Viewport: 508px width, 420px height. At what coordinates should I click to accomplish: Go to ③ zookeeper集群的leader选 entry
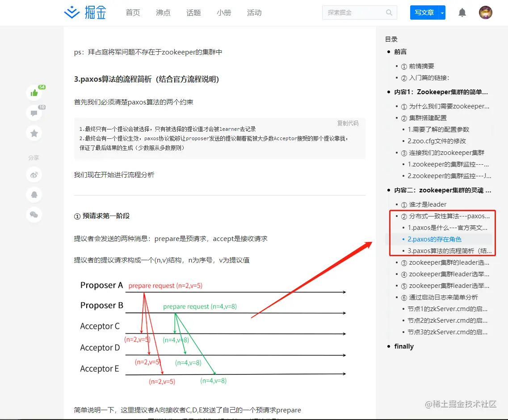[x=445, y=263]
